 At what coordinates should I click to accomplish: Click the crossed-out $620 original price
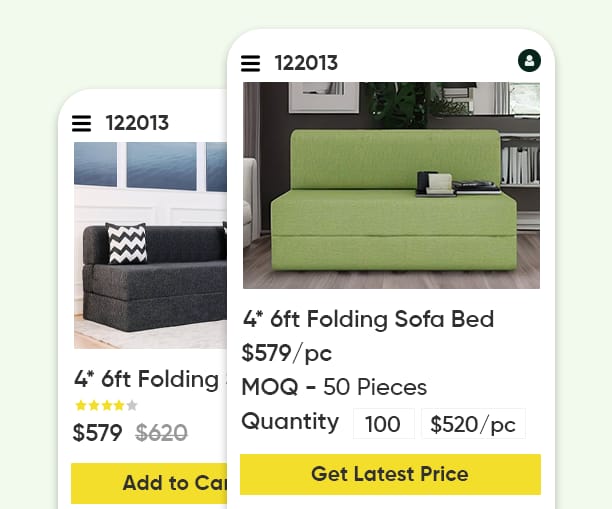161,433
